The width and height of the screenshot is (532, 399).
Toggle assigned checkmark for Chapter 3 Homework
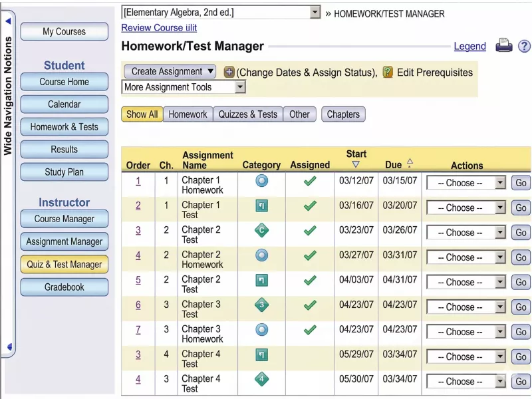[310, 330]
